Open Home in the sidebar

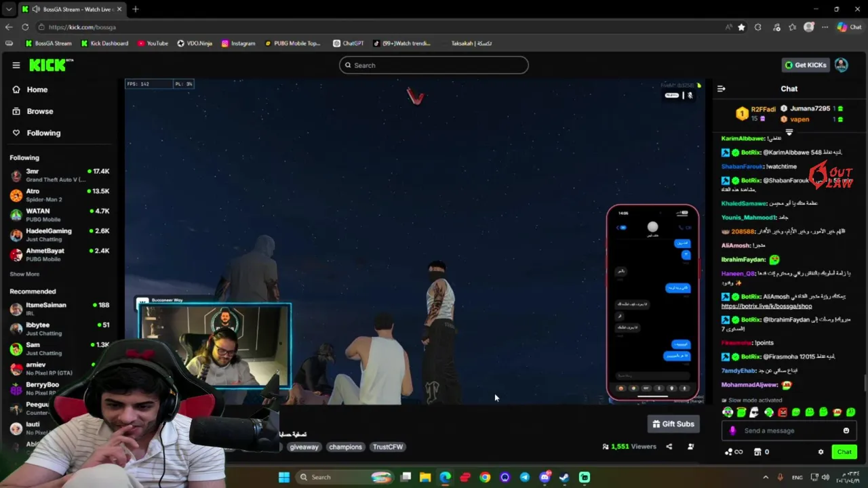(31, 89)
